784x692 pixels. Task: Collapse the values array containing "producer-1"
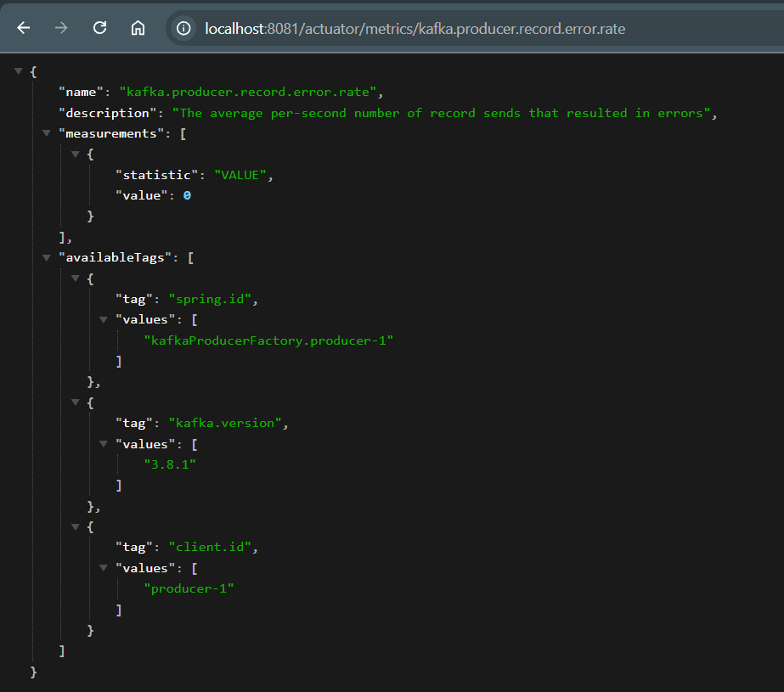pos(104,567)
